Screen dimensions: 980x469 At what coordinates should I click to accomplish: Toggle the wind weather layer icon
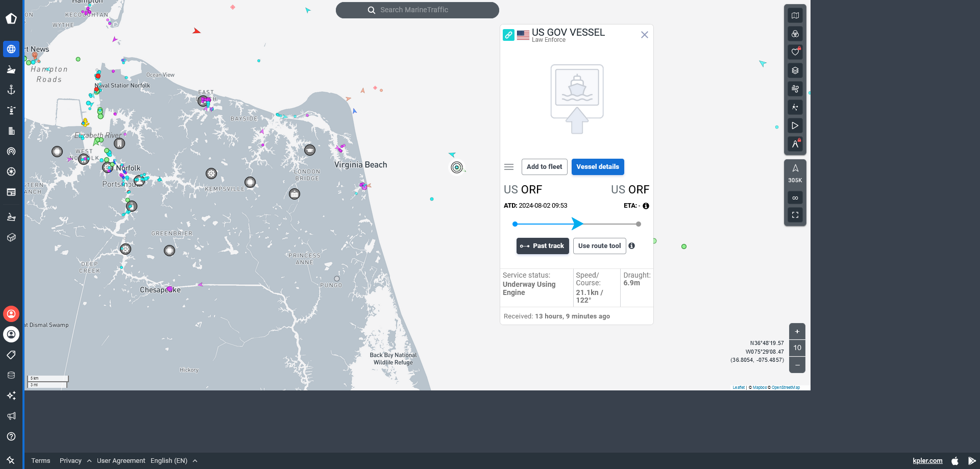(795, 89)
